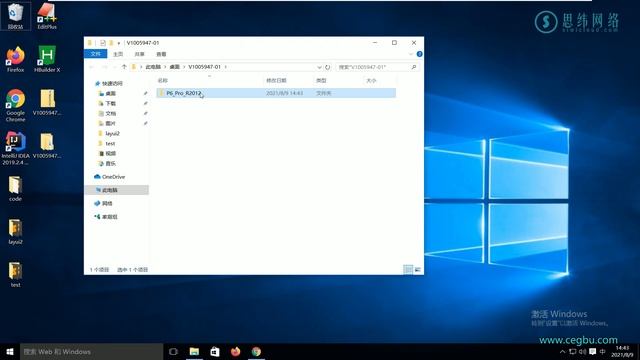The image size is (640, 360).
Task: Select 家庭组 in the navigation pane
Action: [109, 217]
